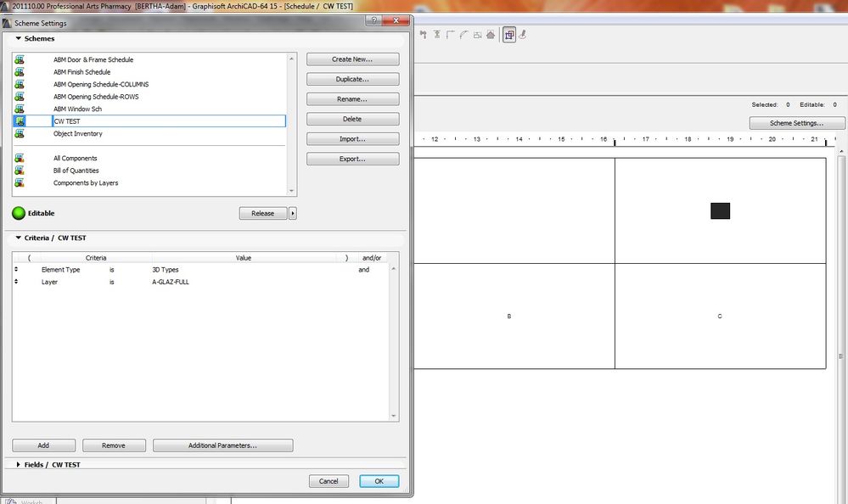848x504 pixels.
Task: Click Duplicate... button
Action: (x=352, y=79)
